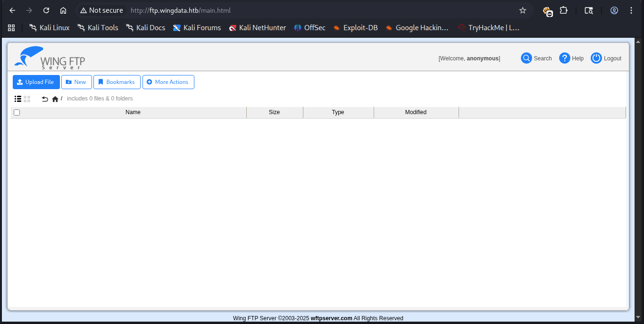Open the Google Hacking bookmark
Screen dimensions: 644x324
coord(417,28)
